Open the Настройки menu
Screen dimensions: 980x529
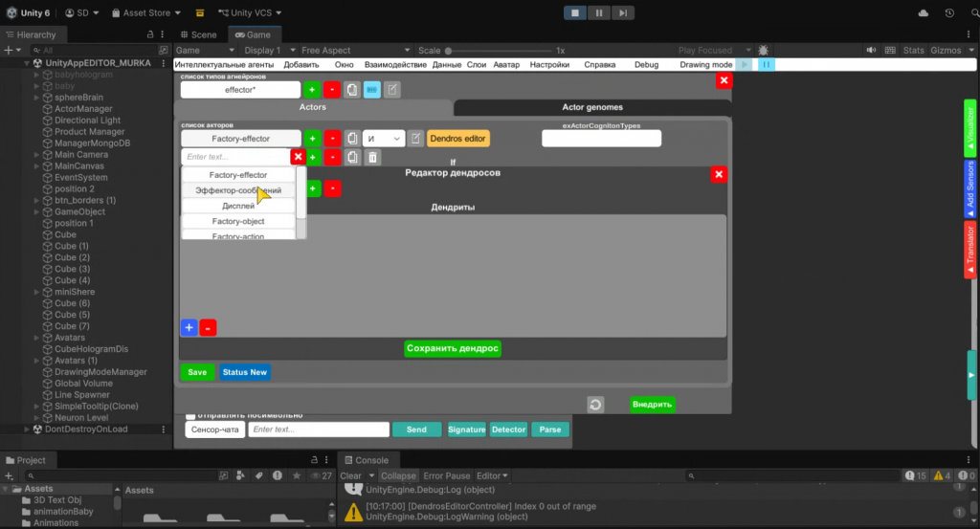548,65
